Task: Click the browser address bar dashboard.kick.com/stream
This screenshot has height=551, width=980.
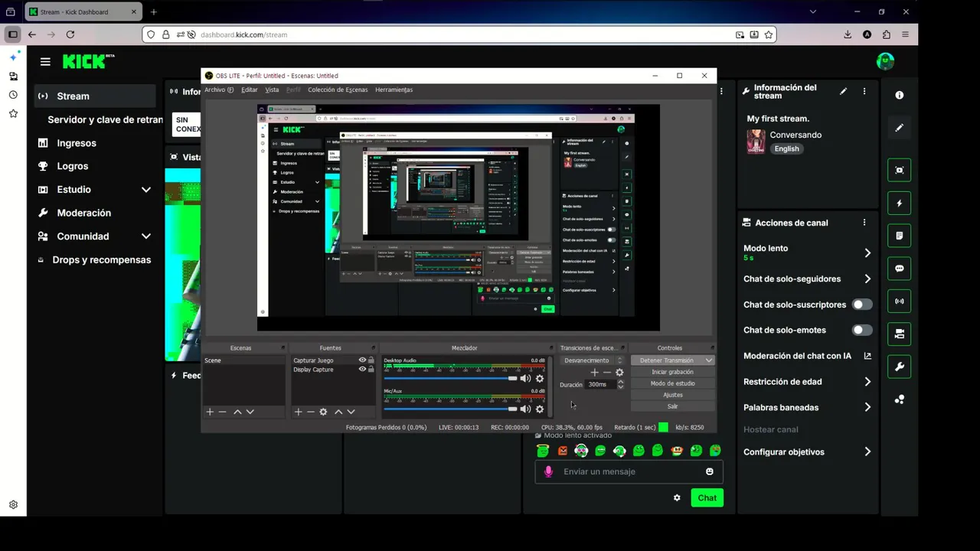Action: pos(459,34)
